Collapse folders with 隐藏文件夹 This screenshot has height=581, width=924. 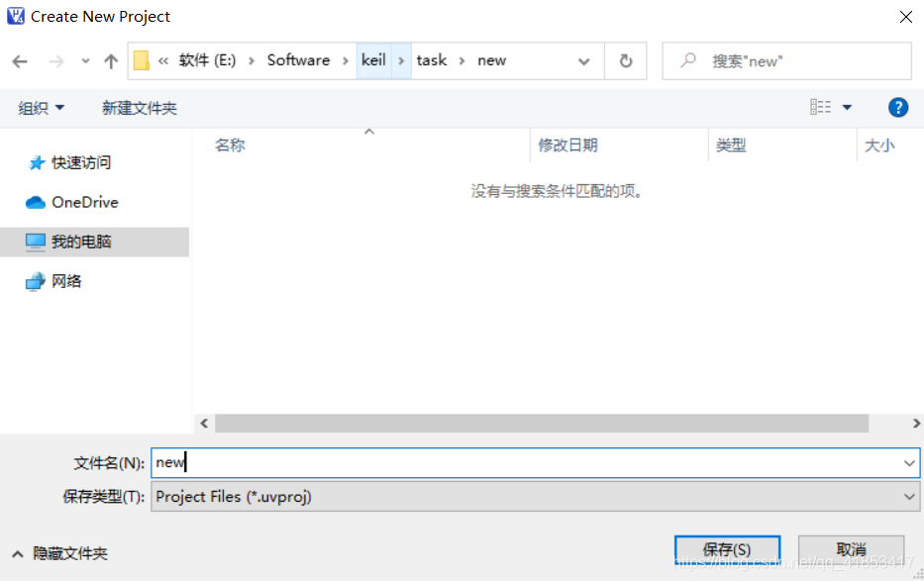59,553
